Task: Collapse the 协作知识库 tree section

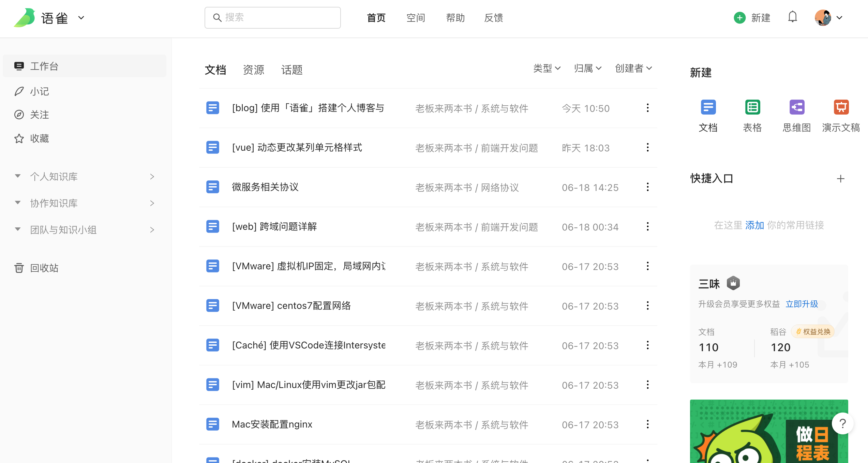Action: click(18, 203)
